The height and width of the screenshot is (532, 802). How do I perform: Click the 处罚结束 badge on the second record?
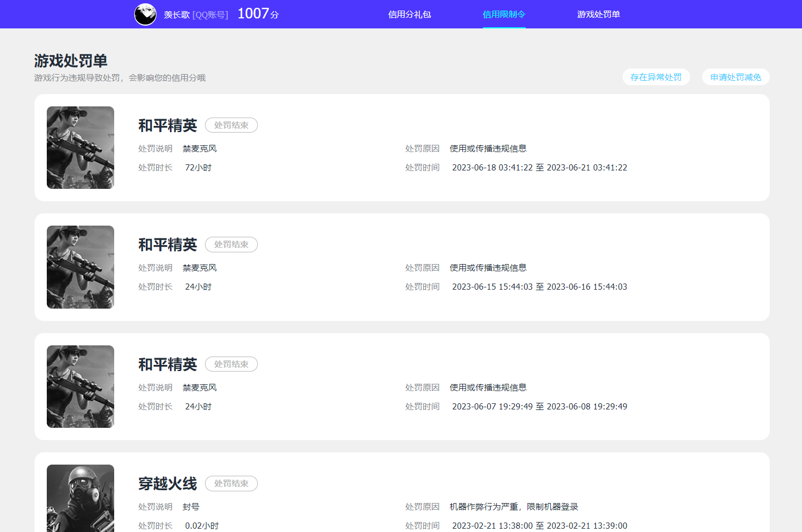(x=231, y=244)
